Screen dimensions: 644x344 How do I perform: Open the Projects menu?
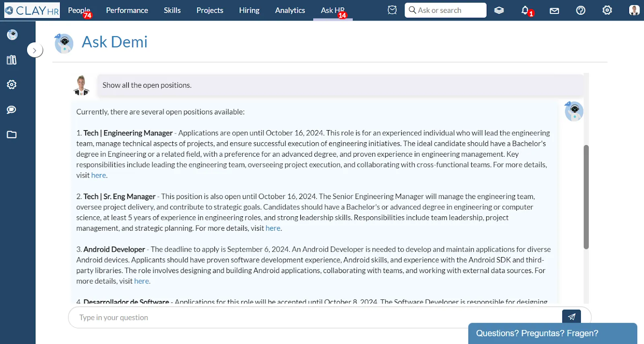coord(210,10)
